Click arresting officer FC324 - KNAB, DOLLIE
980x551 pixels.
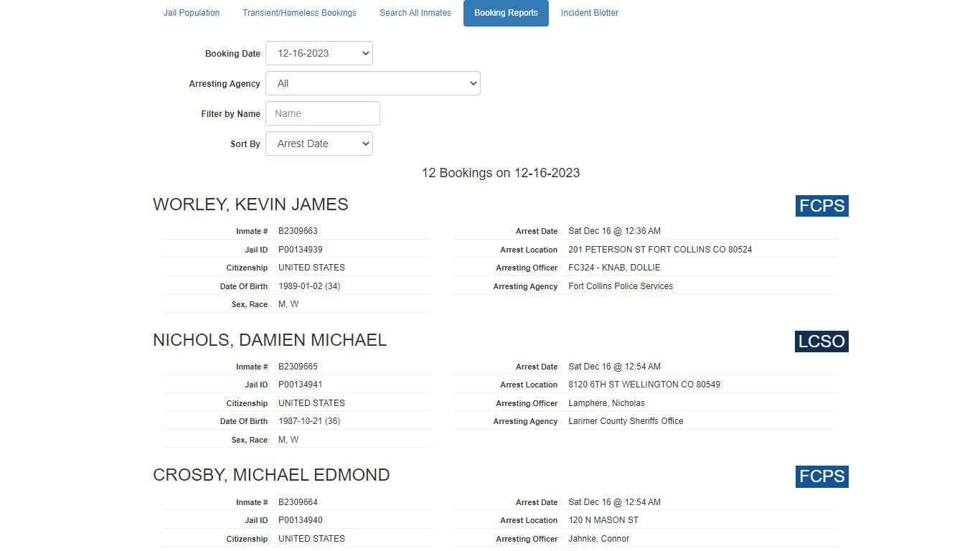point(614,268)
